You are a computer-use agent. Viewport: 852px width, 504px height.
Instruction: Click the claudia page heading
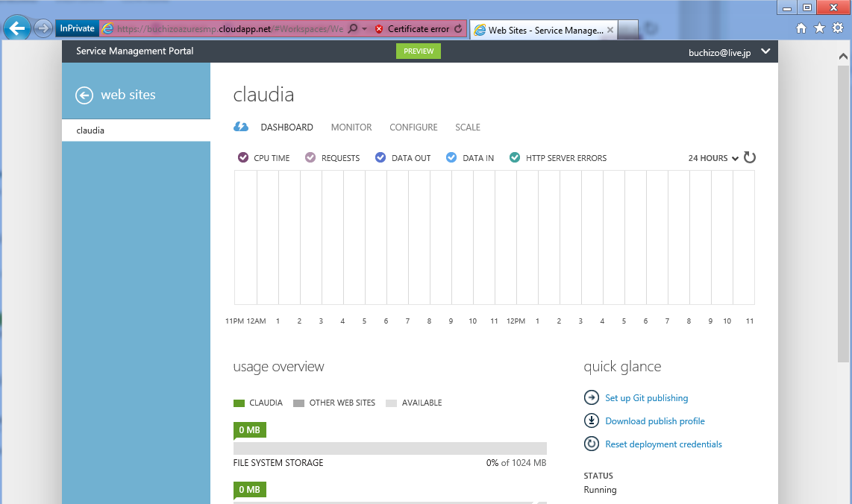click(x=263, y=95)
